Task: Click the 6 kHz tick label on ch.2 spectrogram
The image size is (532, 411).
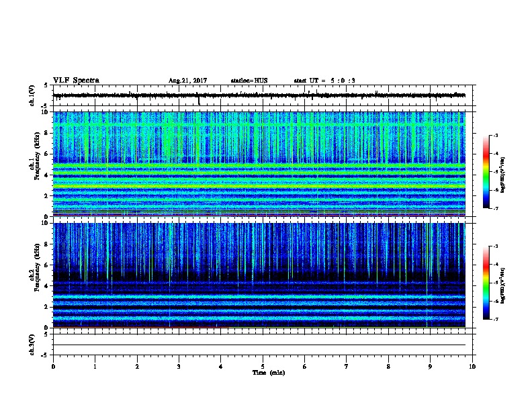Action: 47,265
